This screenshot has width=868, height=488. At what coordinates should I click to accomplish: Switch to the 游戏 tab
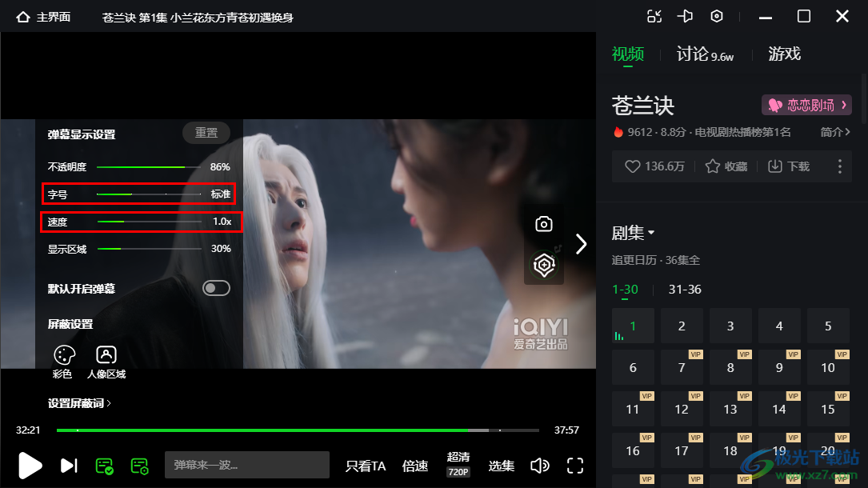785,54
